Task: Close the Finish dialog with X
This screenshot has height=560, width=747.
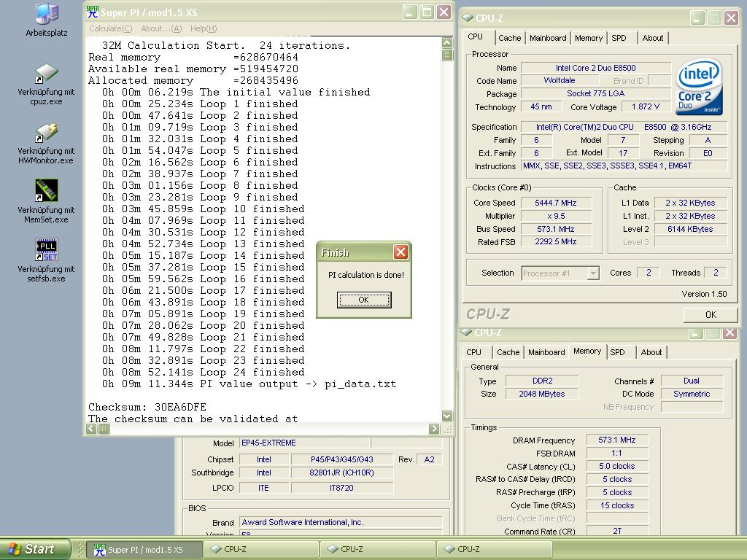Action: 400,252
